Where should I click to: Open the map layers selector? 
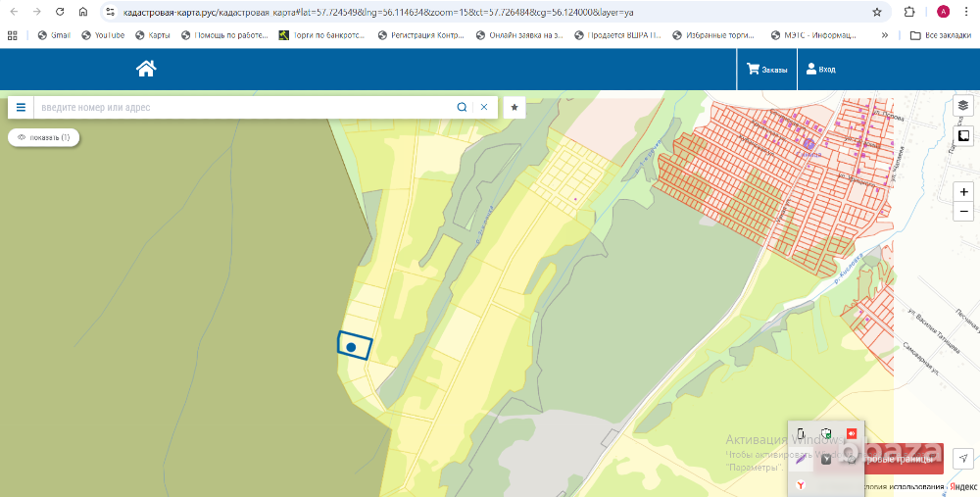[963, 105]
